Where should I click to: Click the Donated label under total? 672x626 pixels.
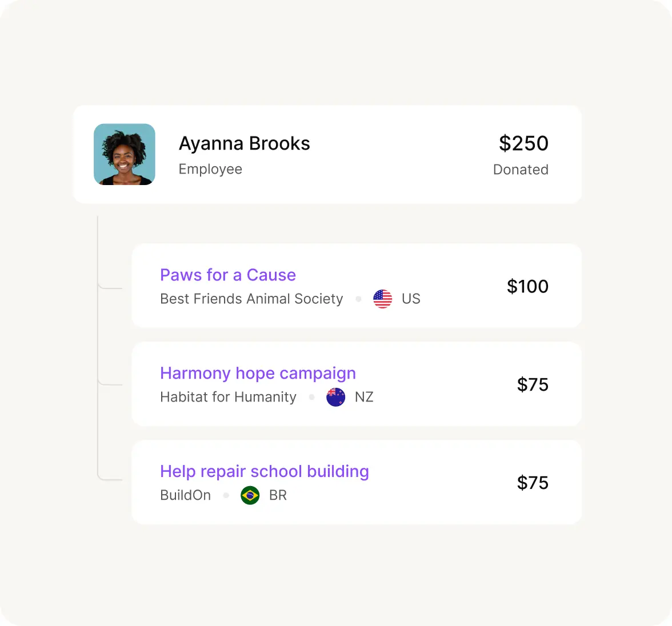[x=521, y=170]
